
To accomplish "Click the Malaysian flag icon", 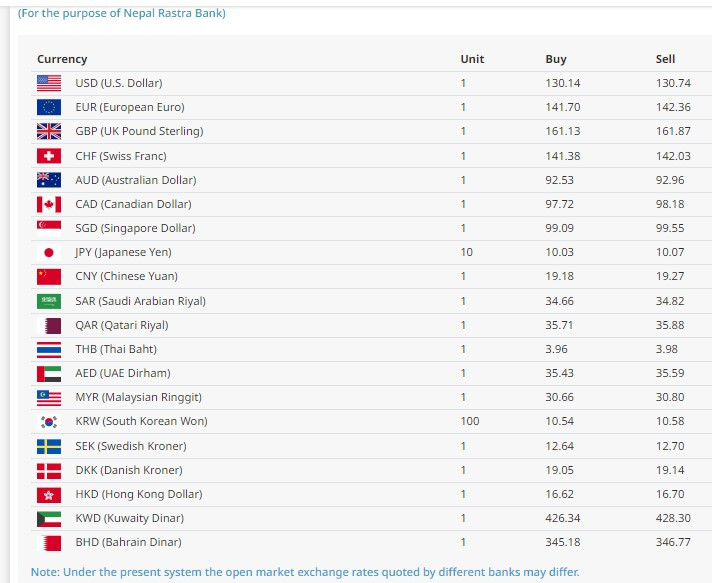I will click(x=49, y=397).
